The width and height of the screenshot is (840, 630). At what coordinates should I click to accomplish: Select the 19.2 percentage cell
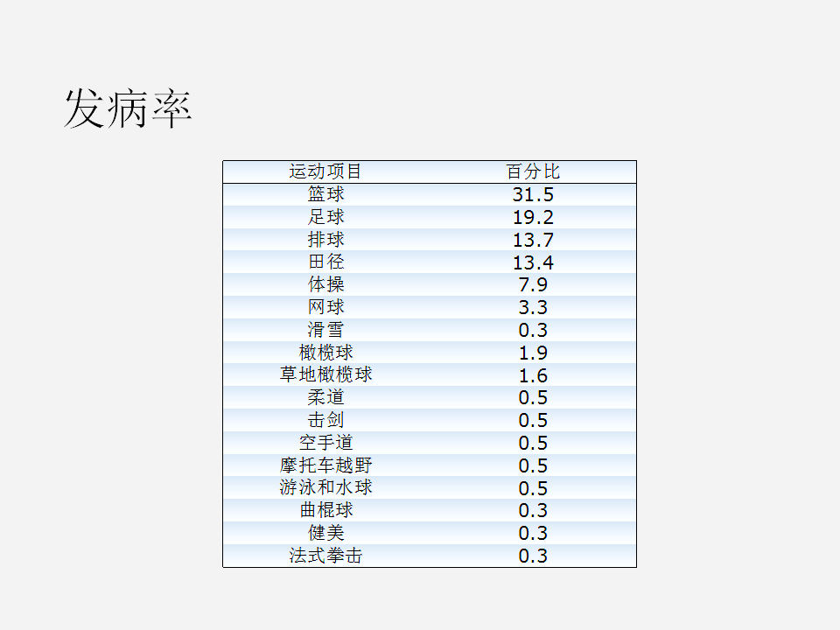[x=535, y=216]
